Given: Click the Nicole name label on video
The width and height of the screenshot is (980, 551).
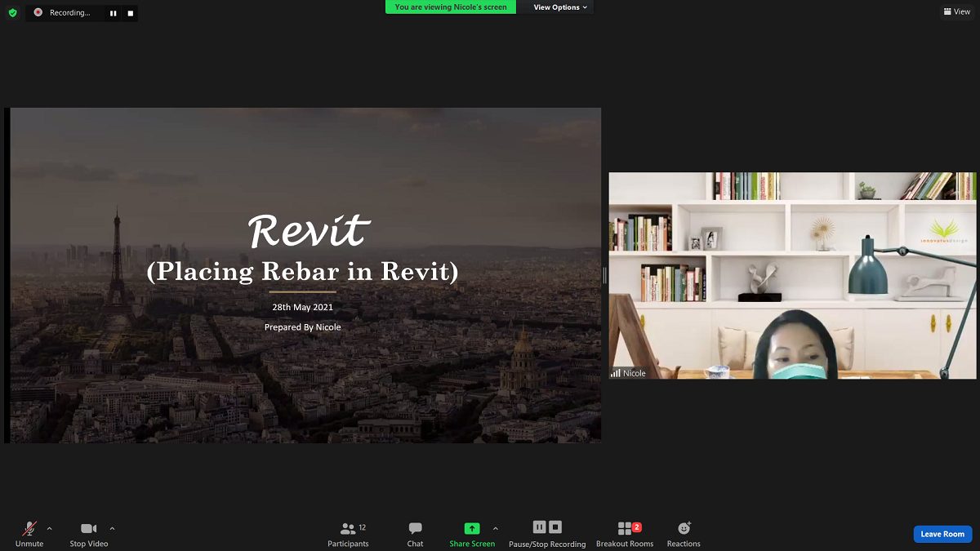Looking at the screenshot, I should tap(635, 373).
